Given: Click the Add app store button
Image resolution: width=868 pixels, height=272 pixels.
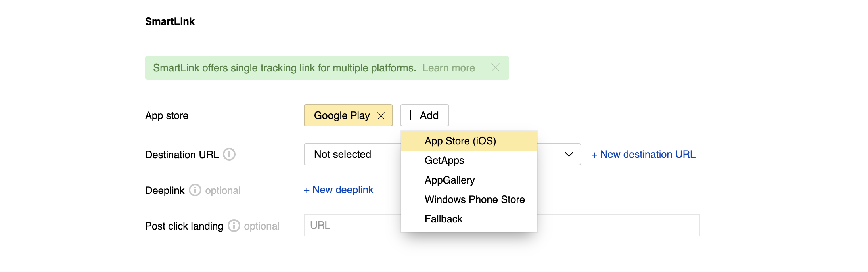Looking at the screenshot, I should pyautogui.click(x=424, y=115).
